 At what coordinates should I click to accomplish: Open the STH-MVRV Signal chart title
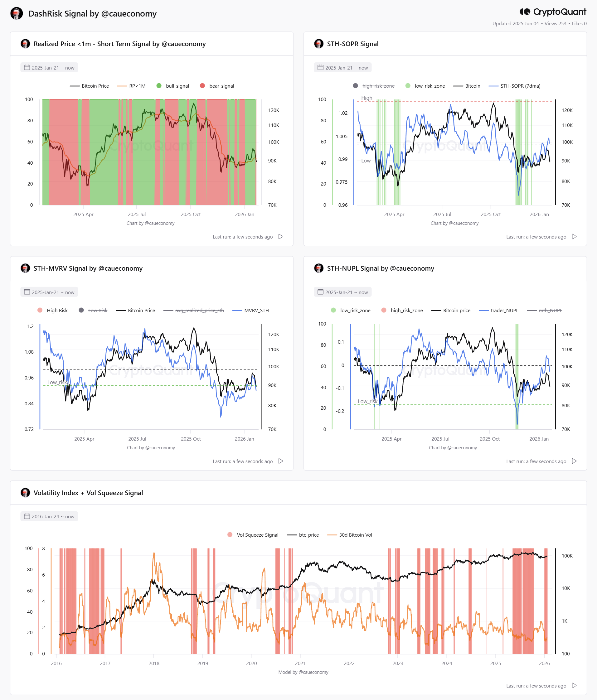click(x=88, y=268)
